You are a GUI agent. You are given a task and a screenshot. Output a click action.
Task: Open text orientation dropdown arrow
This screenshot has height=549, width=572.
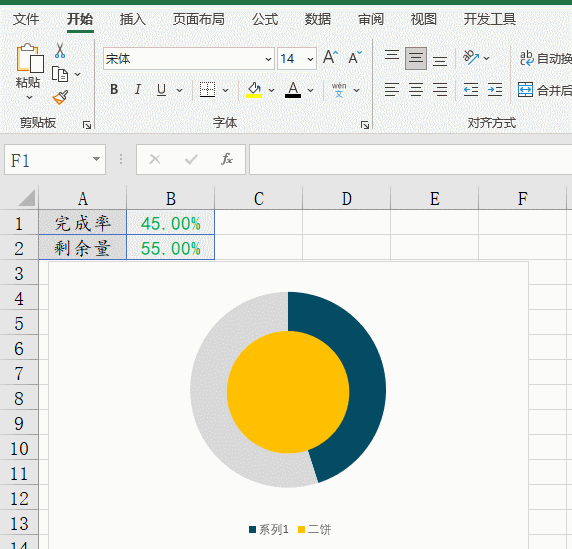(x=486, y=58)
